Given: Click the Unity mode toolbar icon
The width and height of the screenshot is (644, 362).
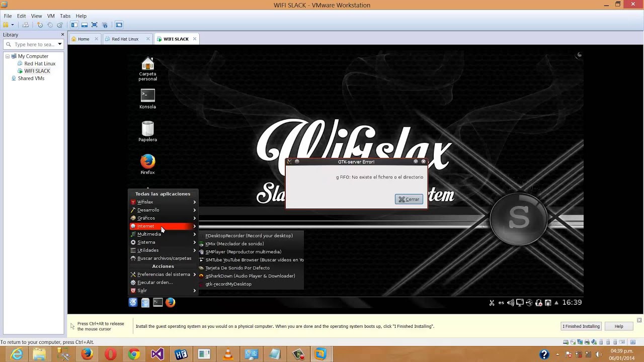Looking at the screenshot, I should [105, 25].
